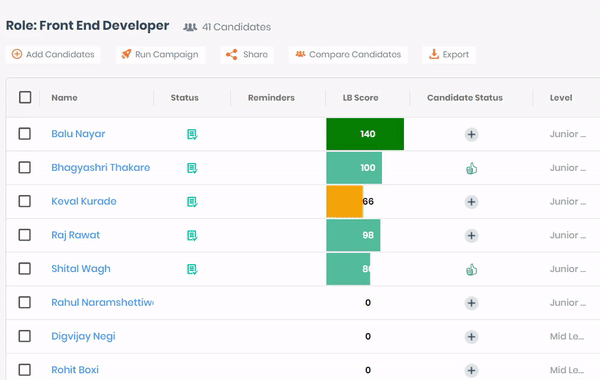This screenshot has width=600, height=380.
Task: Click thumbs-up icon for Bhagyashri Thakare
Action: coord(471,168)
